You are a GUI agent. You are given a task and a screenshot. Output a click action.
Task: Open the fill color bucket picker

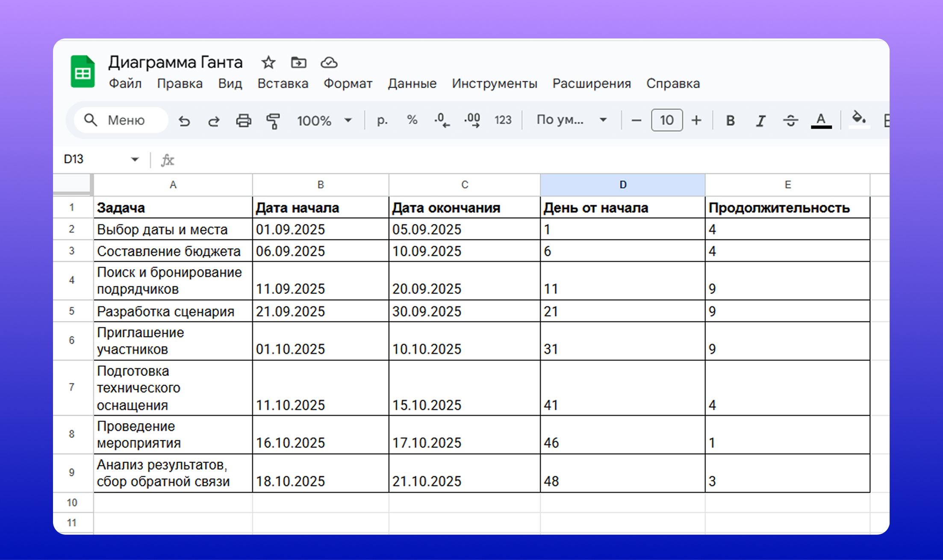pos(858,119)
